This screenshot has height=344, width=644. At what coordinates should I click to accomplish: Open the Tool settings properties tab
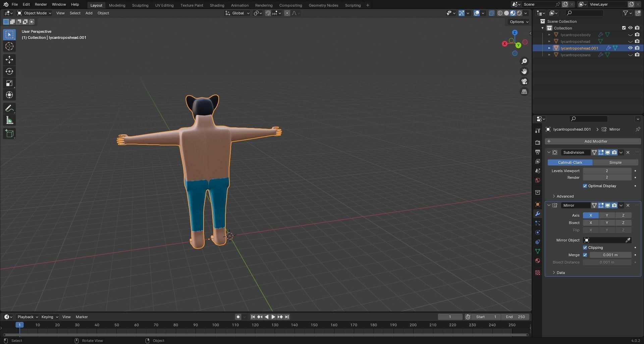tap(538, 130)
